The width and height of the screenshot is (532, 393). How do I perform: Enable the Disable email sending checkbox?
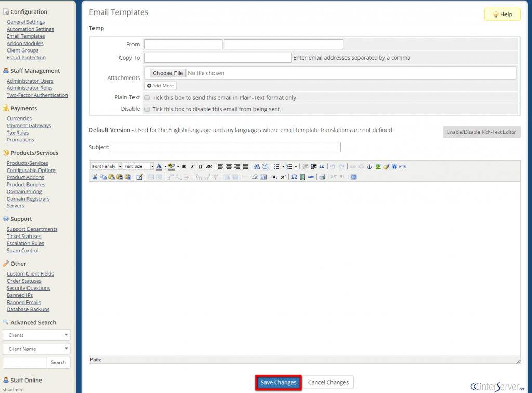point(147,109)
